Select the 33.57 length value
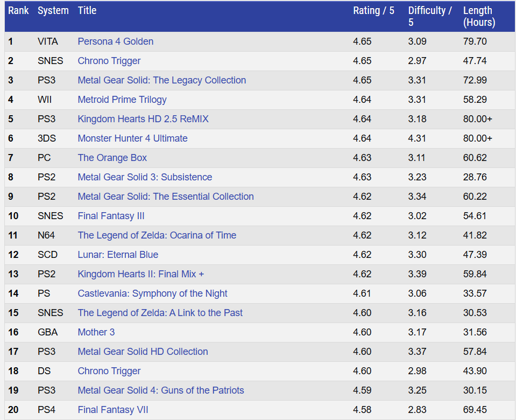This screenshot has width=516, height=420. pos(475,293)
